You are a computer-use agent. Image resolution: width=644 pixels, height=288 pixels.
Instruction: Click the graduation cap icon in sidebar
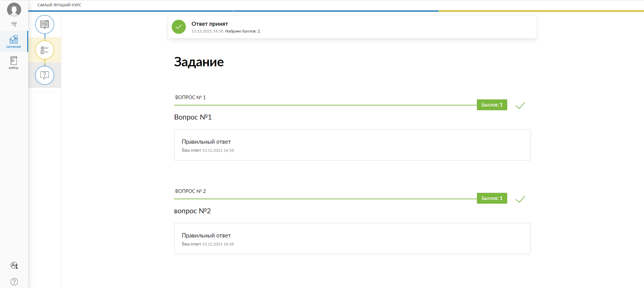coord(14,24)
